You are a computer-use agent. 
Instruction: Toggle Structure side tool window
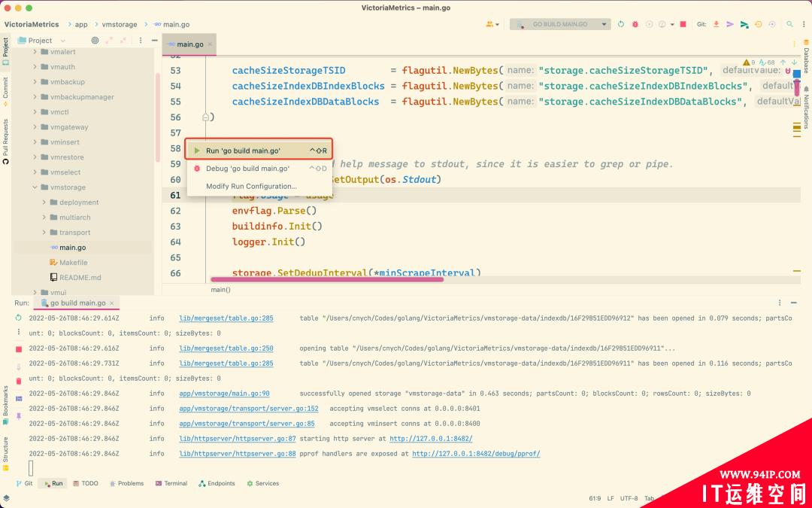point(5,454)
